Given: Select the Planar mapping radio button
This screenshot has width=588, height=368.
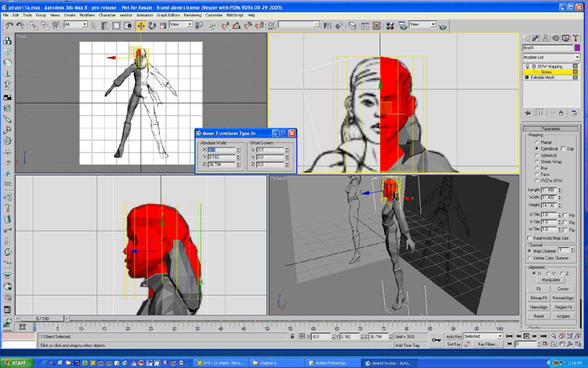Looking at the screenshot, I should click(x=536, y=141).
